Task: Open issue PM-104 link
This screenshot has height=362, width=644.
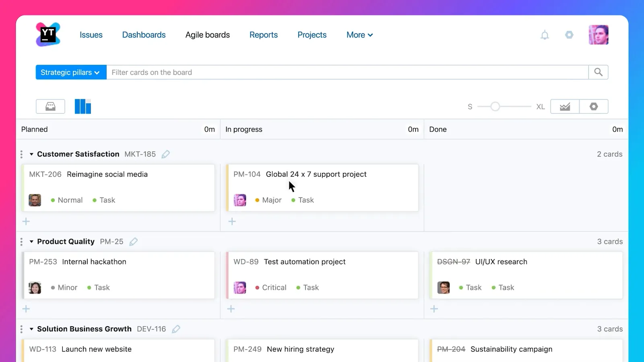Action: pos(247,174)
